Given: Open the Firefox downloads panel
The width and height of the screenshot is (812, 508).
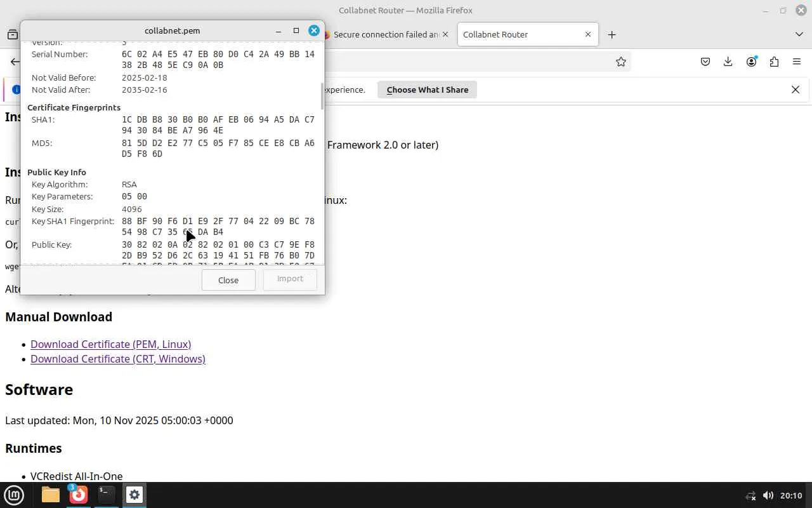Looking at the screenshot, I should [x=728, y=62].
